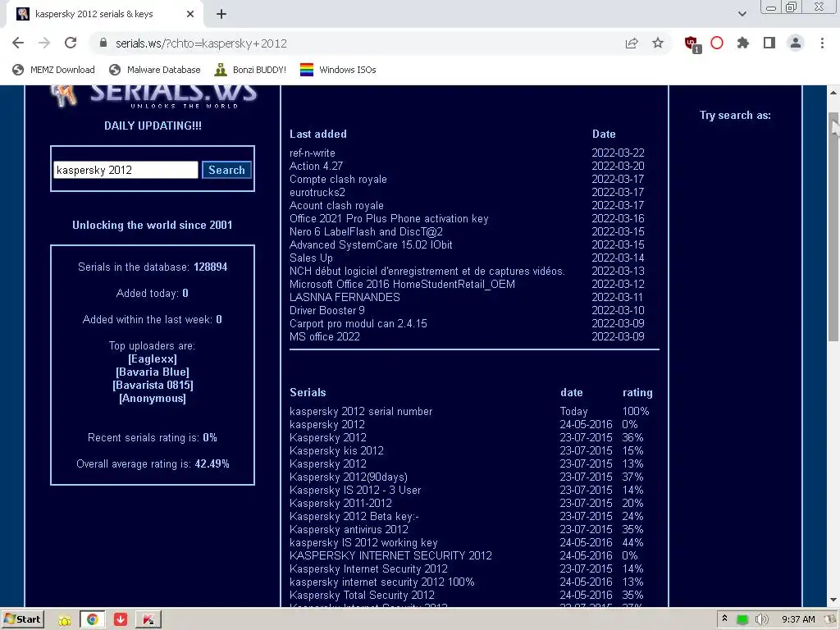Show hidden system tray icons
Screen dimensions: 840x630
[725, 619]
